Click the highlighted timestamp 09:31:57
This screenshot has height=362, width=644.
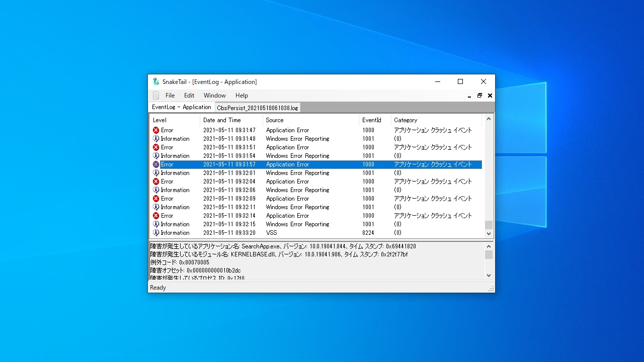pos(229,164)
